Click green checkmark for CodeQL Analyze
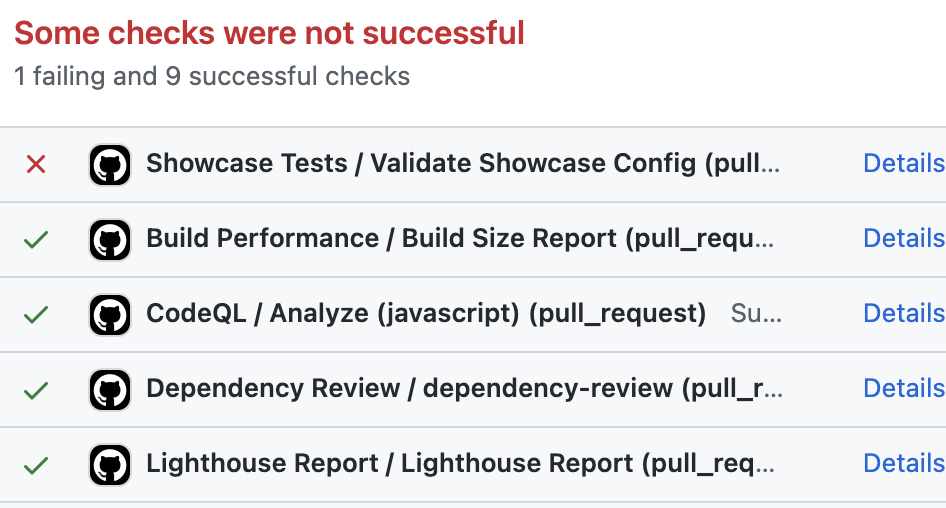The width and height of the screenshot is (946, 508). click(36, 314)
